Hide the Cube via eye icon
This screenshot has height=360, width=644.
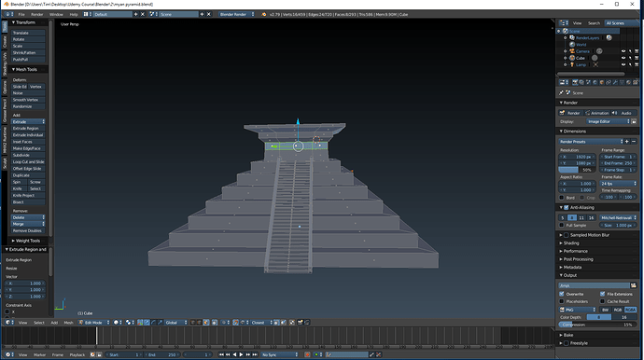pyautogui.click(x=623, y=58)
